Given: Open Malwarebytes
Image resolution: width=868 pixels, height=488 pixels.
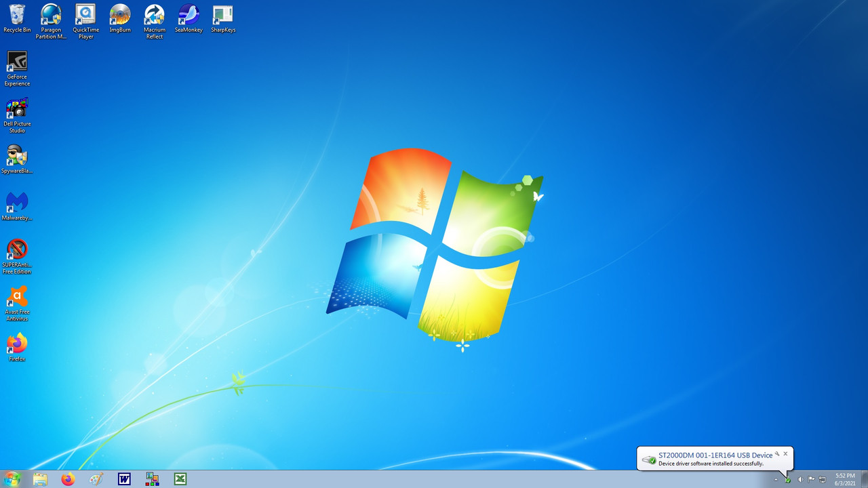Looking at the screenshot, I should 17,202.
